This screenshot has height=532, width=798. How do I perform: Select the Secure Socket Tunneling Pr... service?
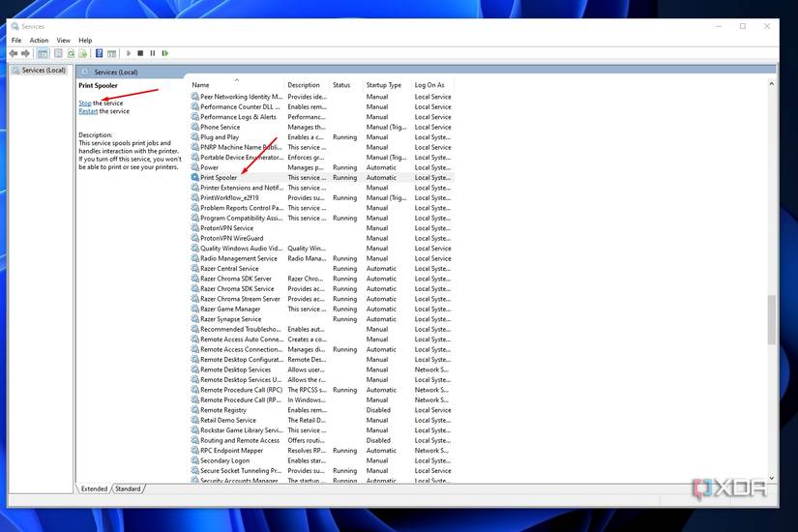click(241, 471)
